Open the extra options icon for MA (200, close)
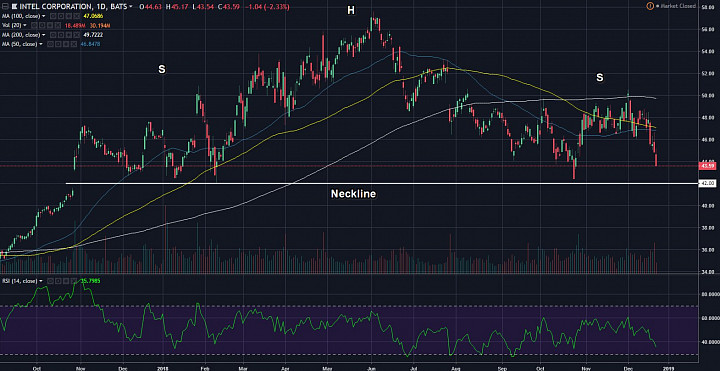Screen dimensions: 720x371 pos(68,35)
